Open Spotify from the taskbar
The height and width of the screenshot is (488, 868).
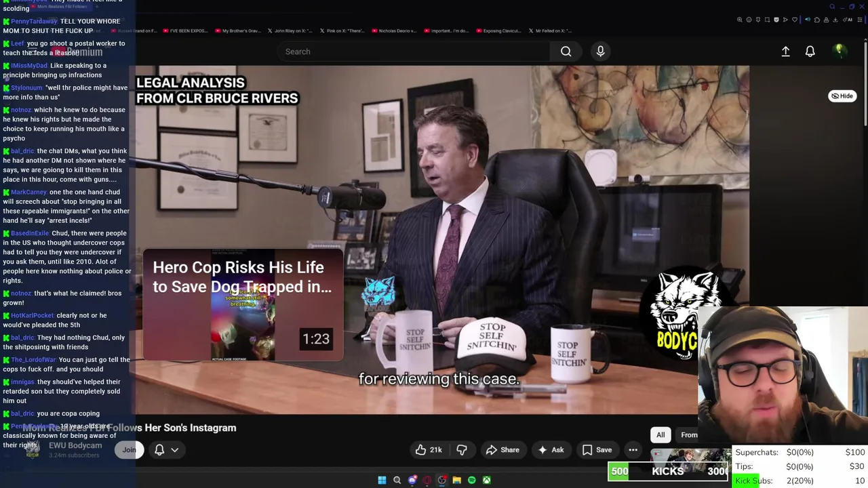click(x=471, y=480)
